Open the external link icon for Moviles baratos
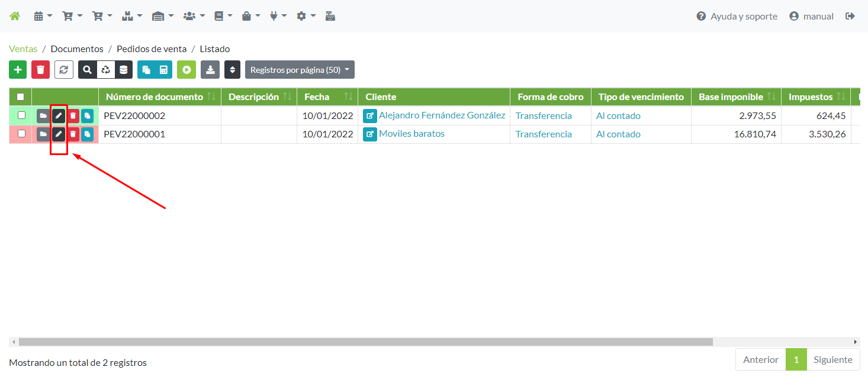 click(370, 134)
